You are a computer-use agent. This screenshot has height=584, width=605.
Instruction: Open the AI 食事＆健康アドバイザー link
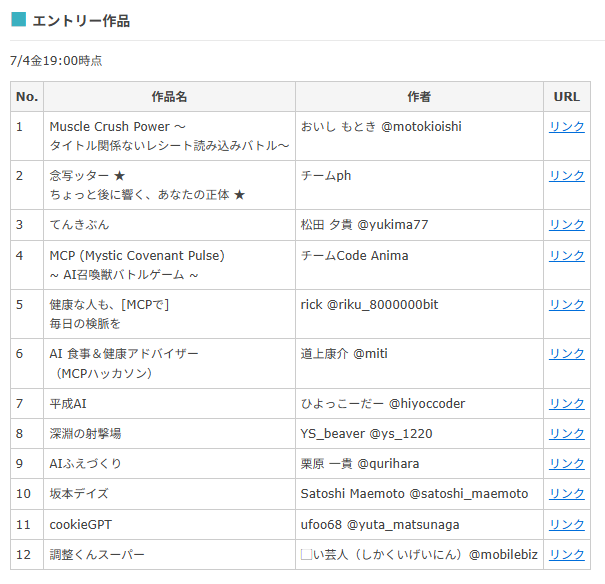point(566,354)
